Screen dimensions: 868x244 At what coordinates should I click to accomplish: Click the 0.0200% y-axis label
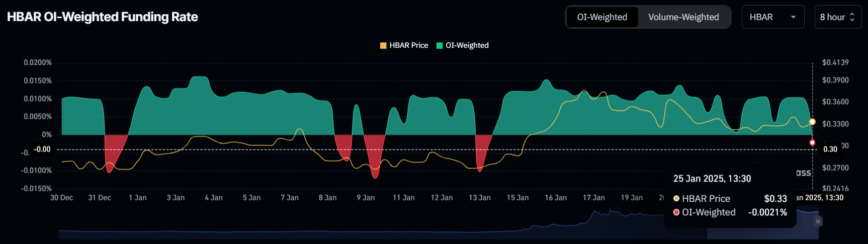pyautogui.click(x=38, y=62)
